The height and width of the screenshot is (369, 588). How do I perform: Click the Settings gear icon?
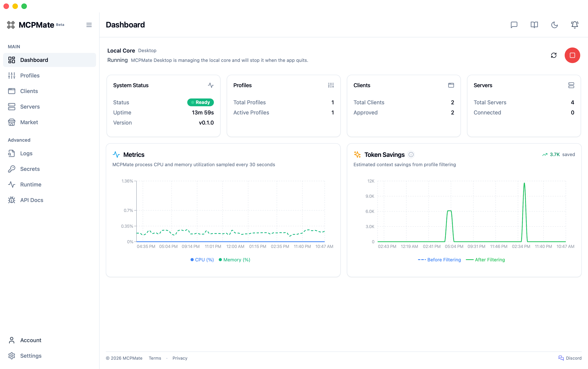(x=12, y=356)
